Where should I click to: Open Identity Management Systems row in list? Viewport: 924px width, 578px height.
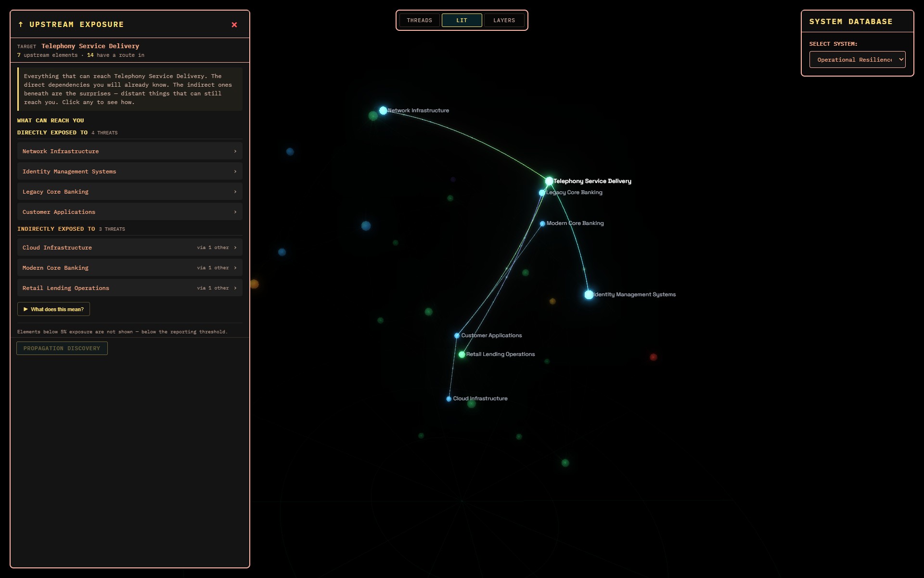pyautogui.click(x=130, y=171)
